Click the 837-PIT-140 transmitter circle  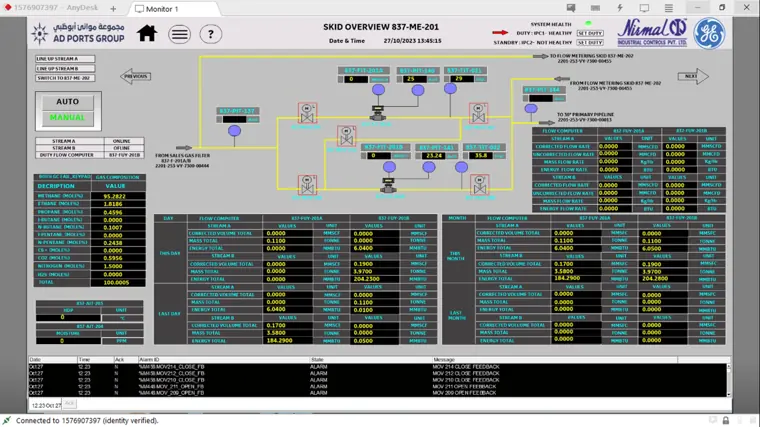418,90
